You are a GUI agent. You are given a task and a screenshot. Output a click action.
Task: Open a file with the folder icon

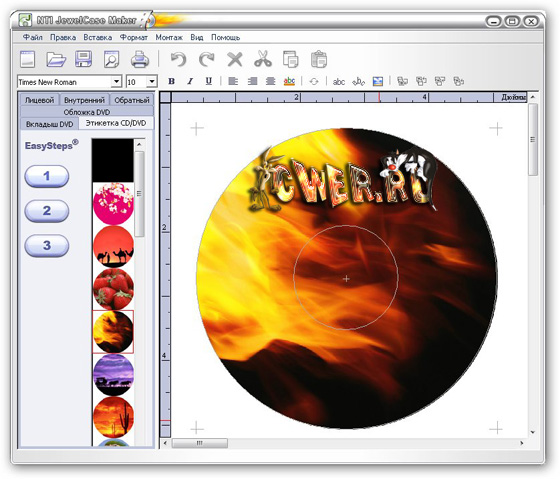tap(56, 59)
